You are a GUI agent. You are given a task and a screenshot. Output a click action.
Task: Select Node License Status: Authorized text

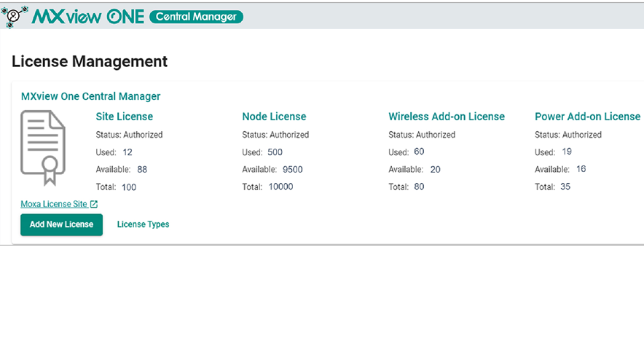click(275, 135)
